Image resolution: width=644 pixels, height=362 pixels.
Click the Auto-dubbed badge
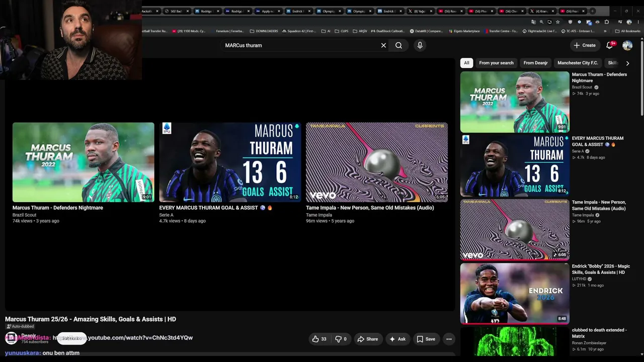tap(20, 326)
